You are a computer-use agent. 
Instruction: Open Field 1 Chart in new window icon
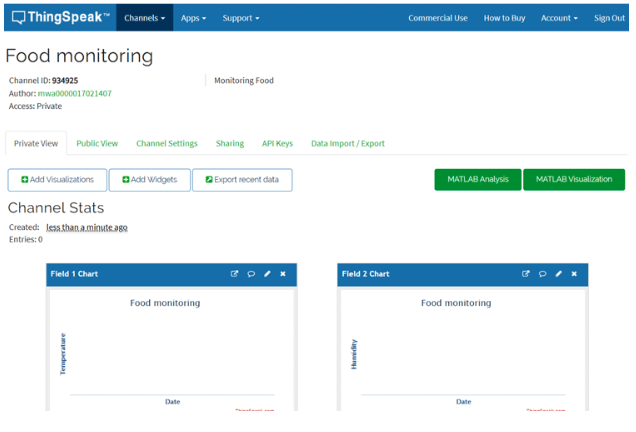click(x=235, y=274)
